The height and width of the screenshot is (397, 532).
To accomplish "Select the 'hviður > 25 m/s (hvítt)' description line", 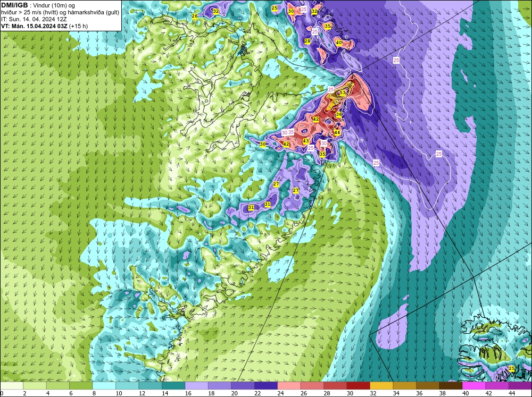I will point(60,12).
